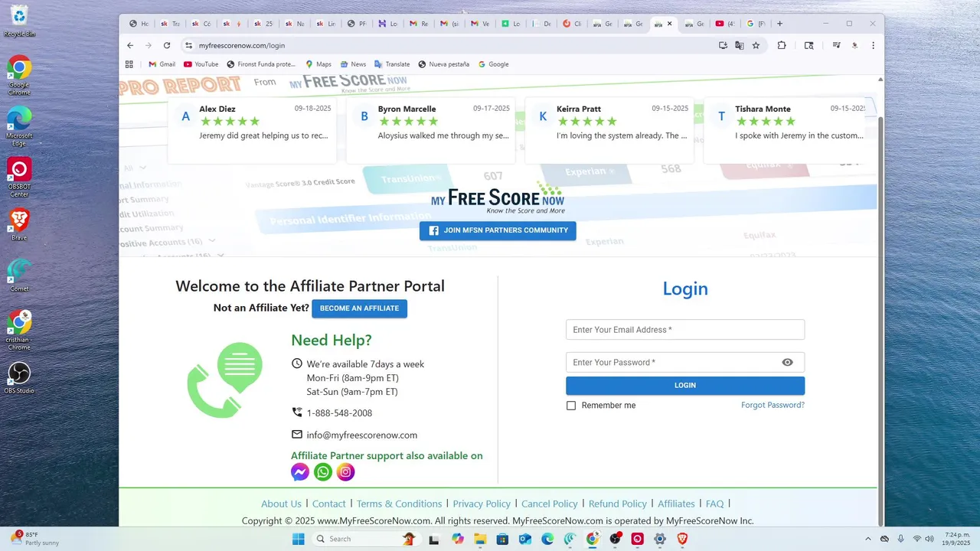Open the News bookmark
This screenshot has width=980, height=551.
[x=353, y=64]
